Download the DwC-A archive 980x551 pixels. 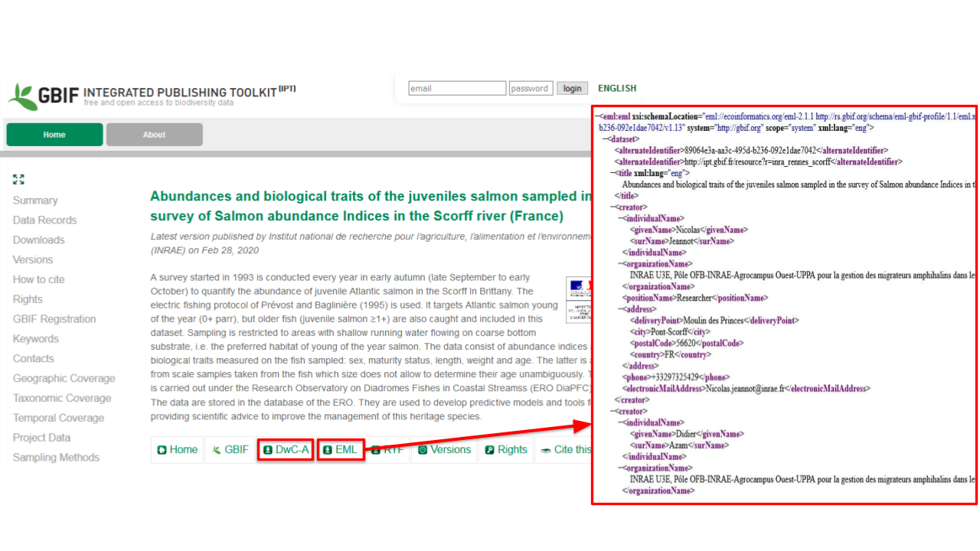pos(286,450)
